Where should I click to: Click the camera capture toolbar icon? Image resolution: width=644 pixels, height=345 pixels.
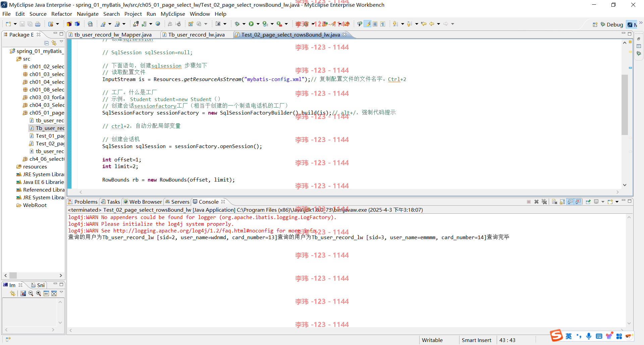[218, 24]
